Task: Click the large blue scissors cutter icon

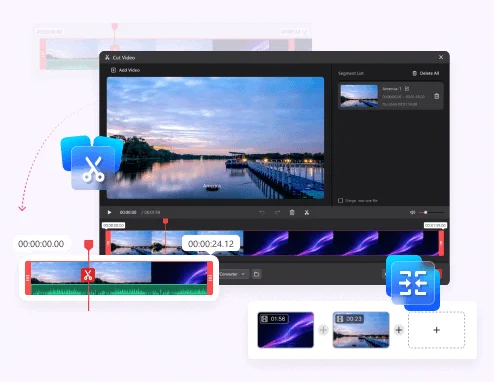Action: coord(92,163)
